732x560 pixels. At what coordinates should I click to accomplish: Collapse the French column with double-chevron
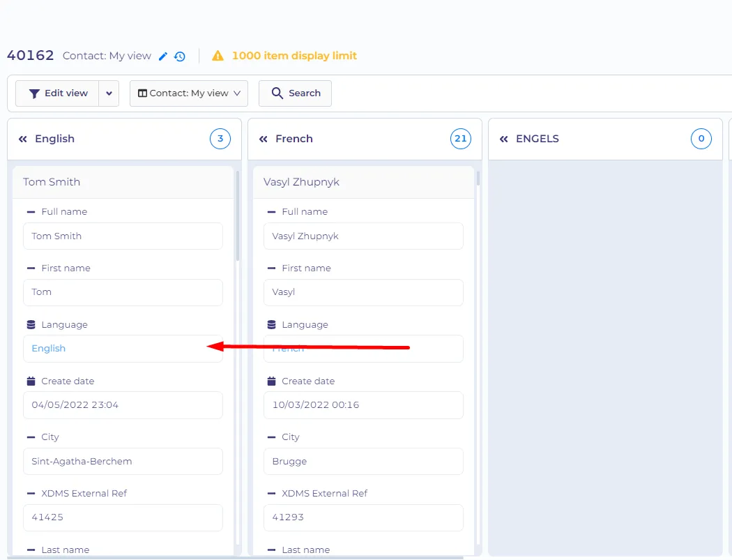tap(264, 139)
